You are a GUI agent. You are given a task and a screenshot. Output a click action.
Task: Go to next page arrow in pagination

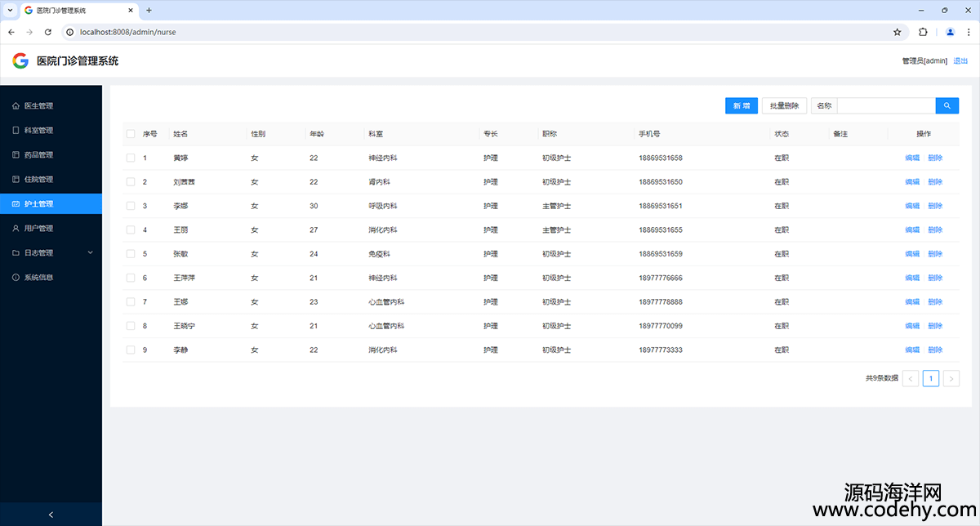[951, 378]
